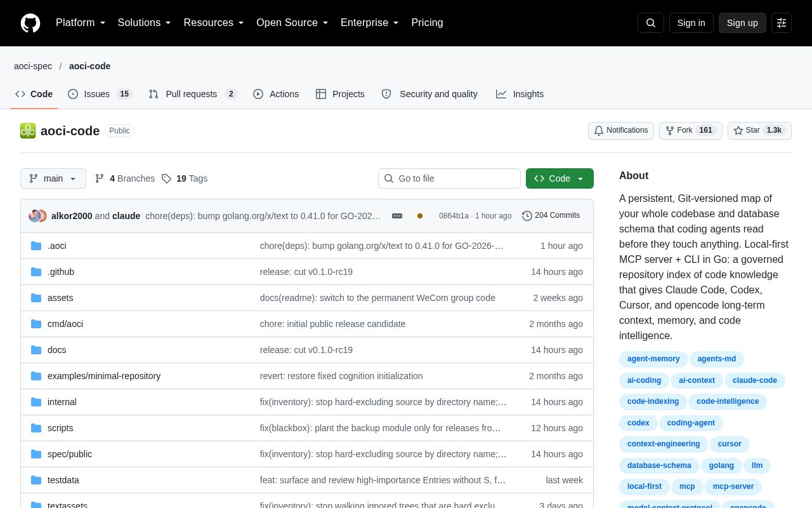The image size is (812, 508).
Task: Star the aoci-code repository
Action: pyautogui.click(x=759, y=130)
